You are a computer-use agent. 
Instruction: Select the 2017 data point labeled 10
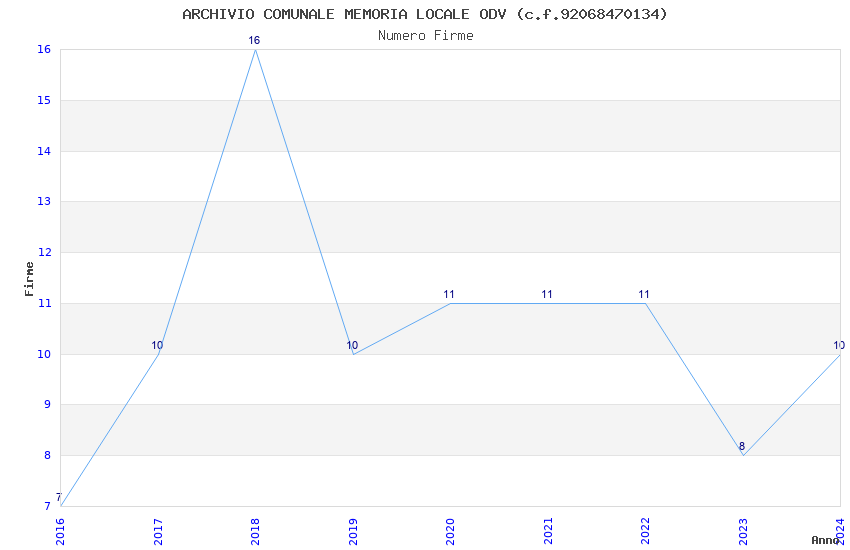click(x=158, y=354)
